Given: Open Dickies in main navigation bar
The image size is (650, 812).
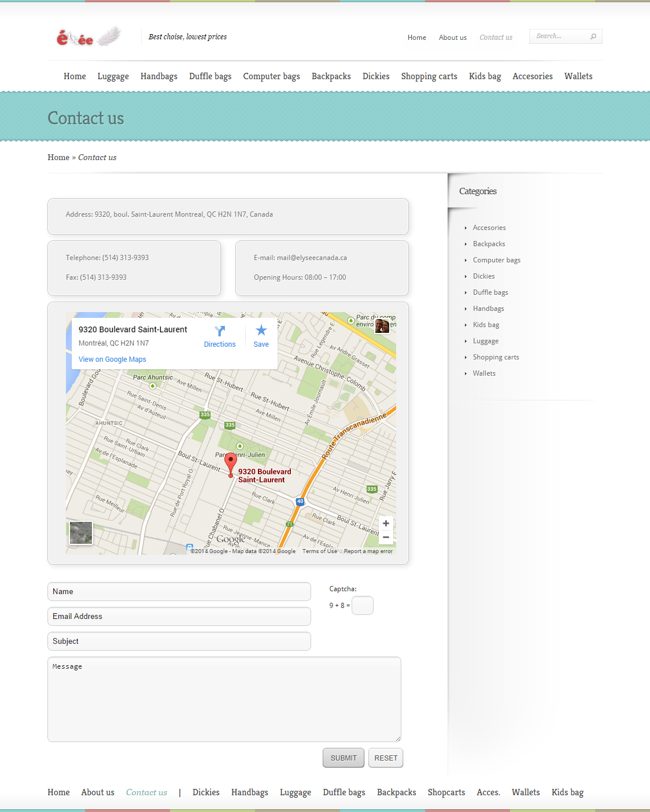Looking at the screenshot, I should pyautogui.click(x=376, y=76).
